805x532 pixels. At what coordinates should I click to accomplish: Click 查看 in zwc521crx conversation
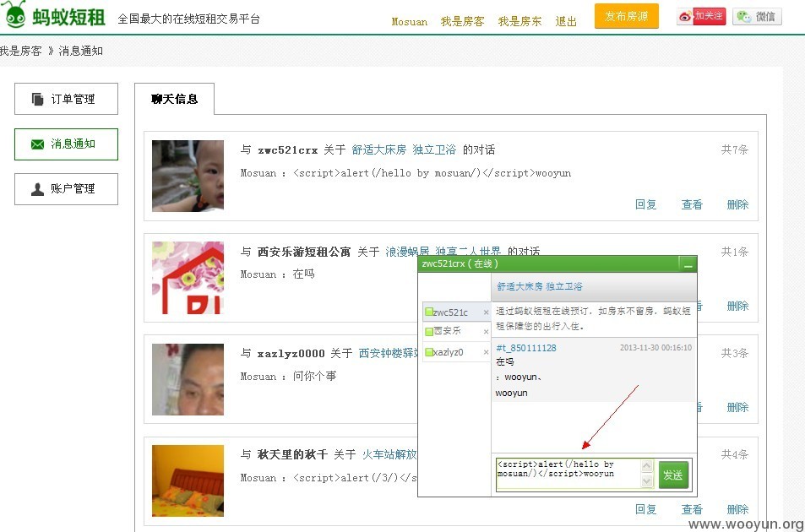pos(692,204)
